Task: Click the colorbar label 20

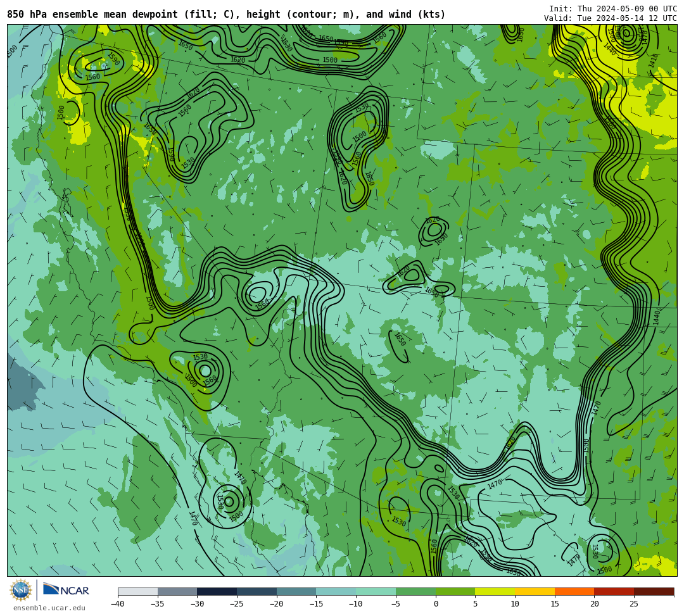Action: click(595, 604)
